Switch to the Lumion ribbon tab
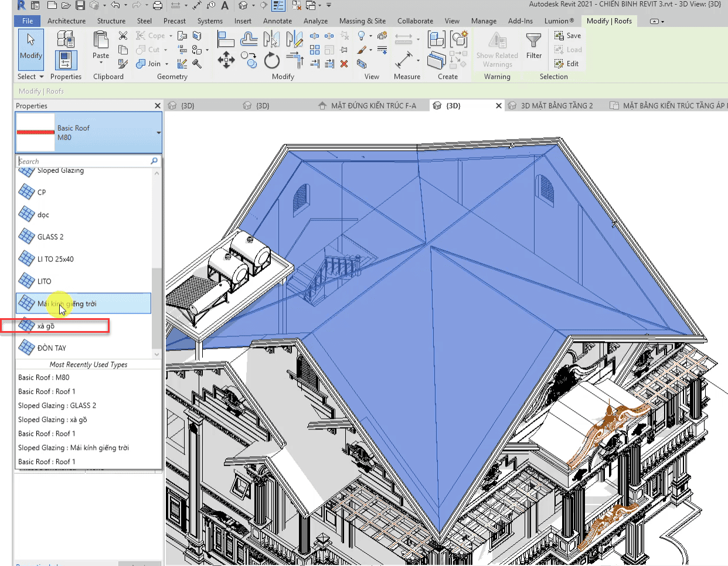Viewport: 728px width, 566px height. pos(559,21)
